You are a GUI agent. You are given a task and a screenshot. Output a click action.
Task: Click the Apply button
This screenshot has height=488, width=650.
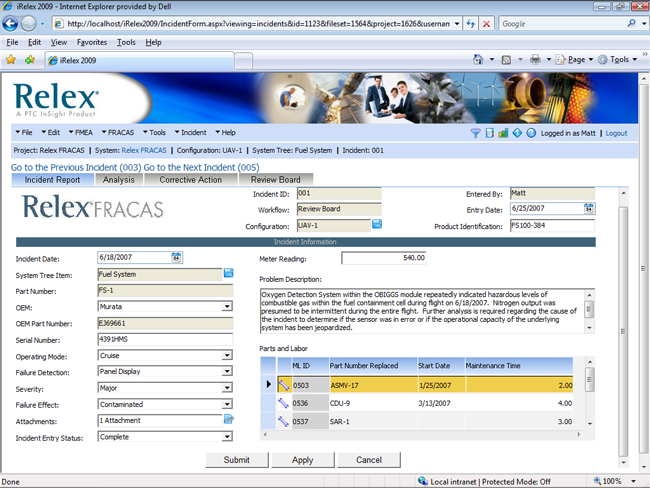tap(303, 460)
